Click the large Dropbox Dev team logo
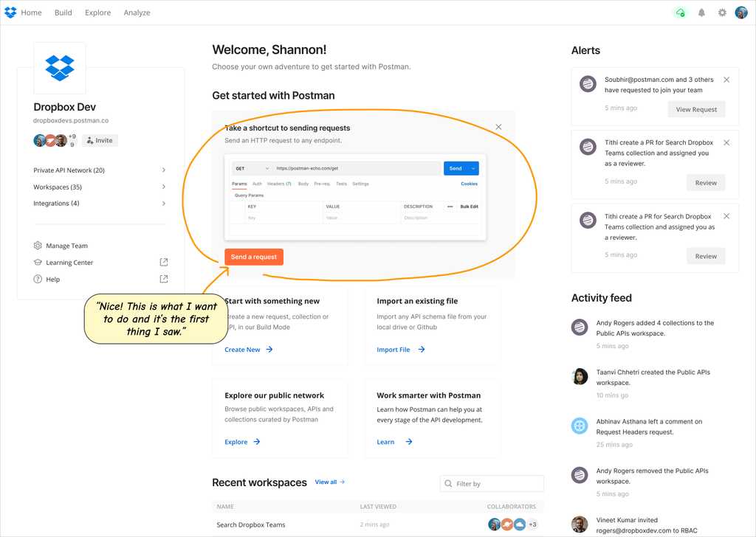This screenshot has width=756, height=537. [60, 68]
